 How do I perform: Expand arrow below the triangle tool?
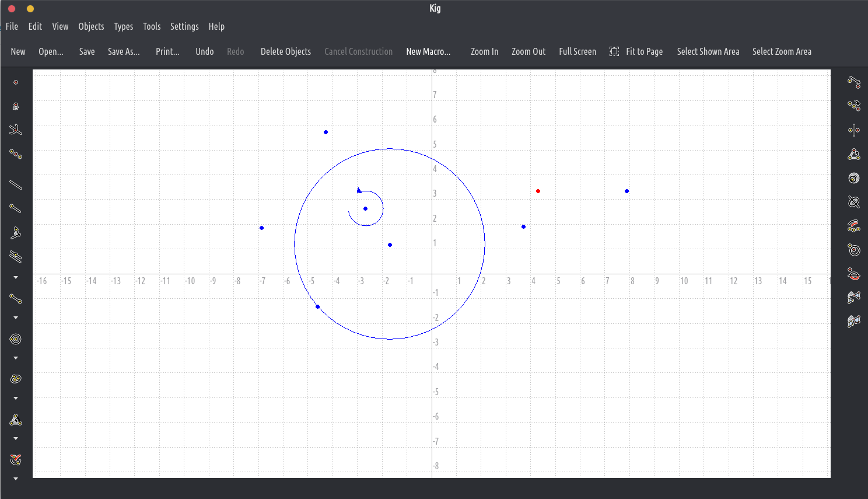point(16,438)
